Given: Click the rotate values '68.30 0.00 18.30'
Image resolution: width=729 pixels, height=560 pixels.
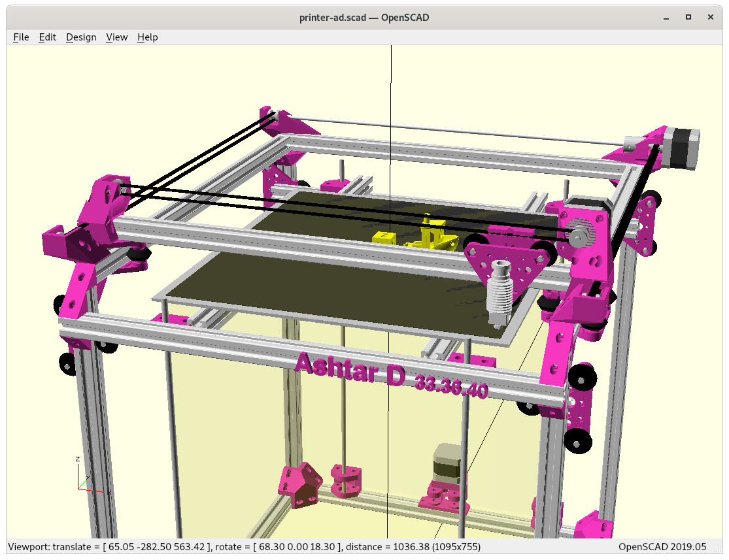Looking at the screenshot, I should tap(297, 547).
